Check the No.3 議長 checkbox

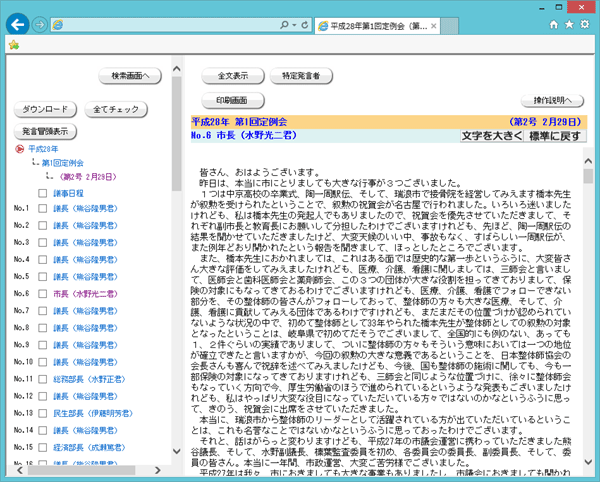(x=42, y=243)
